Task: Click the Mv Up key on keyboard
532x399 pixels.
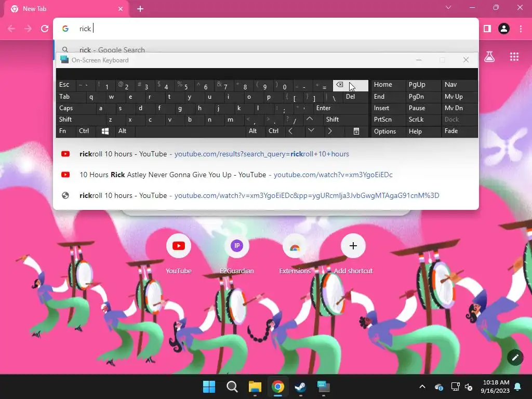Action: click(x=459, y=97)
